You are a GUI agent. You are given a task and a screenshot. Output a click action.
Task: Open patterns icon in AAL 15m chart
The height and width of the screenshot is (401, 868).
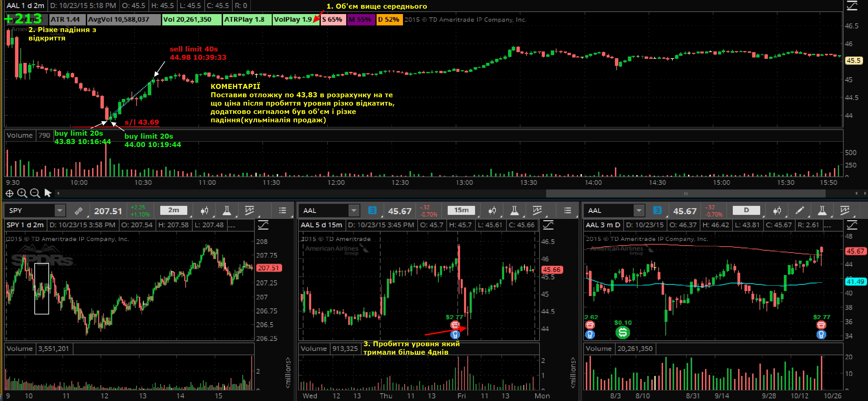coord(537,211)
